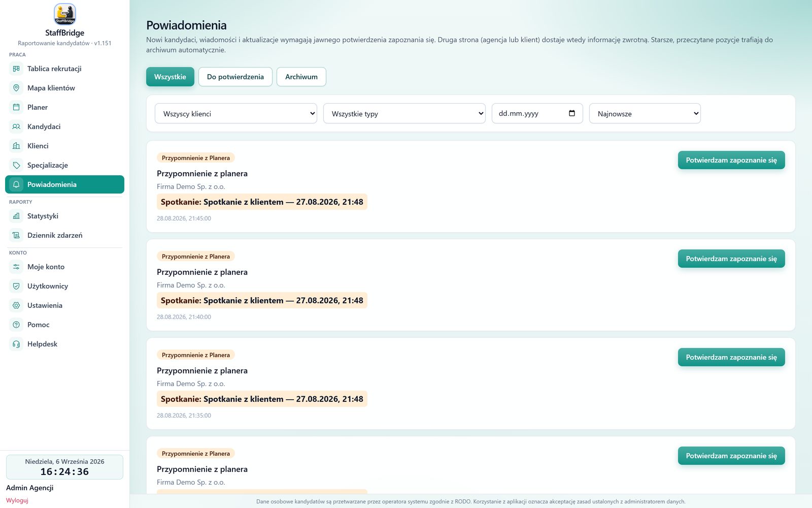Switch to the Do potwierdzenia tab

click(x=235, y=77)
